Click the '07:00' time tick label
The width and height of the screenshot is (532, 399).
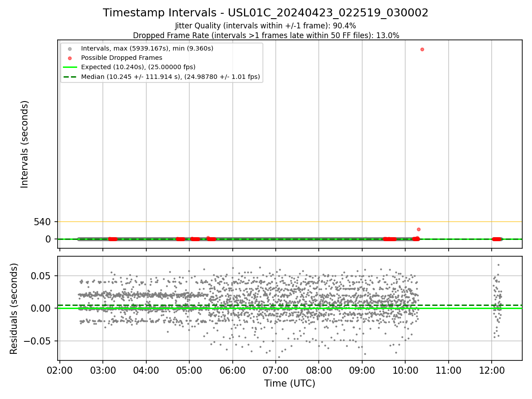[x=276, y=370]
